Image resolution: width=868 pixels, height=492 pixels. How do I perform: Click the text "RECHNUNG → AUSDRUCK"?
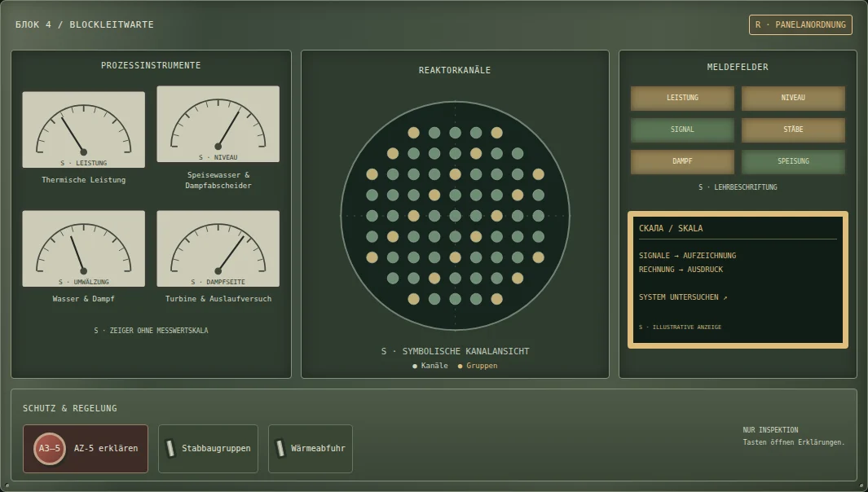coord(681,270)
